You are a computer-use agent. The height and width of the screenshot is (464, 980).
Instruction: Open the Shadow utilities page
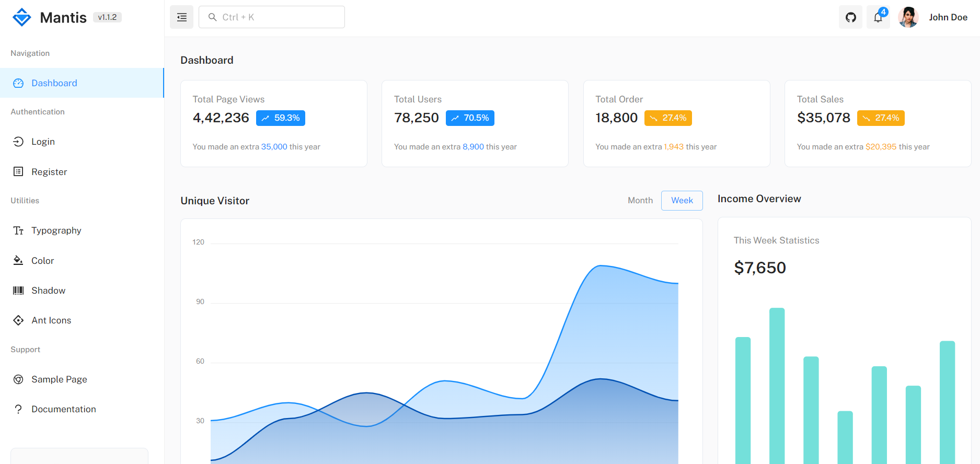point(82,291)
